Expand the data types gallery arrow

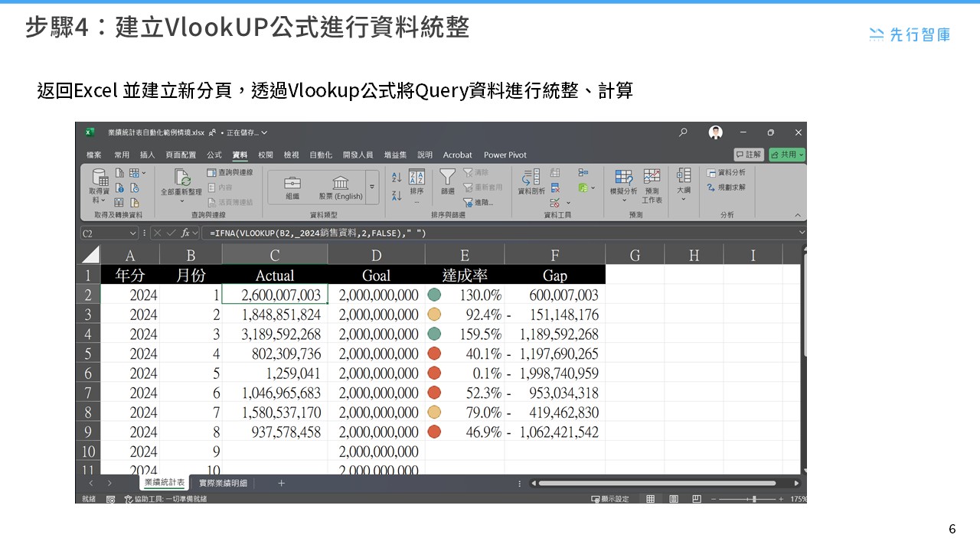(372, 186)
